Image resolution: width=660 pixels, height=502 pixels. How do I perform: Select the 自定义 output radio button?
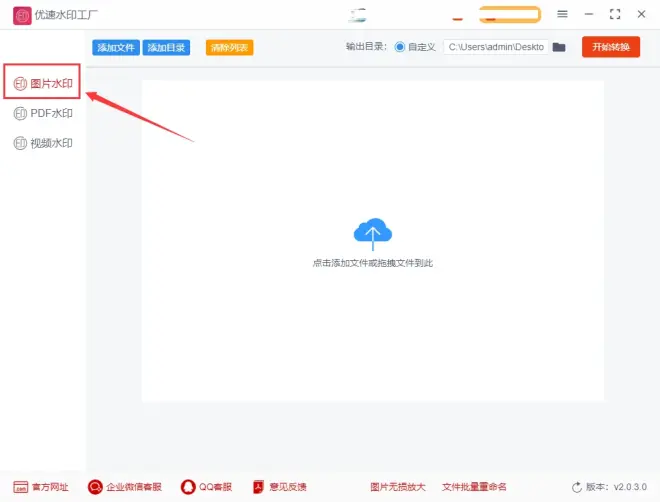pyautogui.click(x=400, y=47)
